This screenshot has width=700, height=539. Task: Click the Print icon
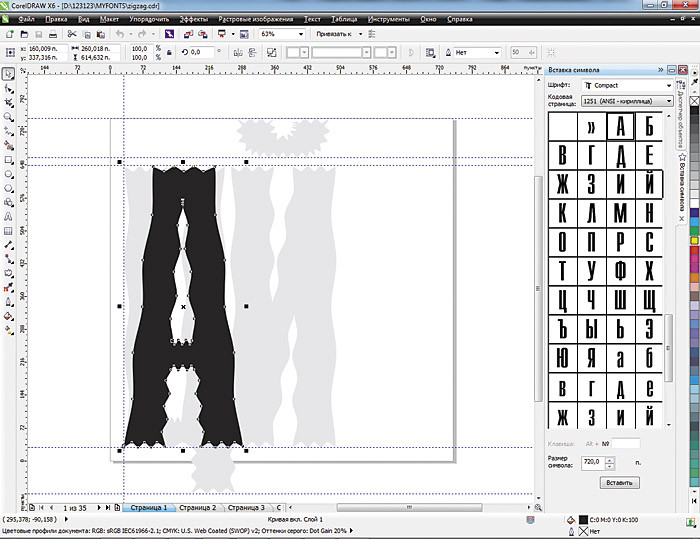(53, 34)
